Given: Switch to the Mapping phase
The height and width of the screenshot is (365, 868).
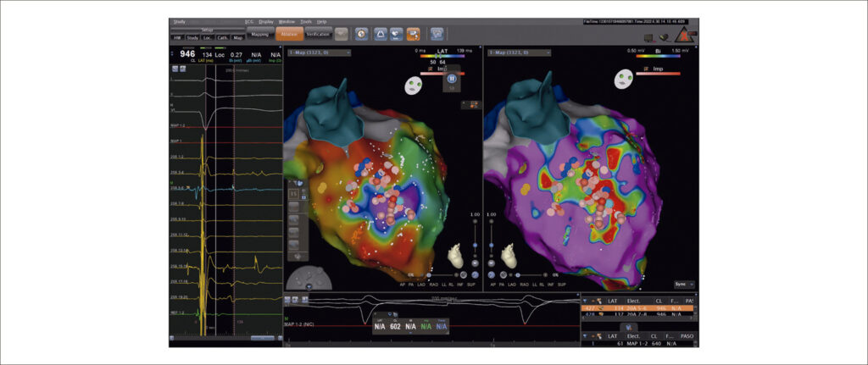Looking at the screenshot, I should (260, 34).
